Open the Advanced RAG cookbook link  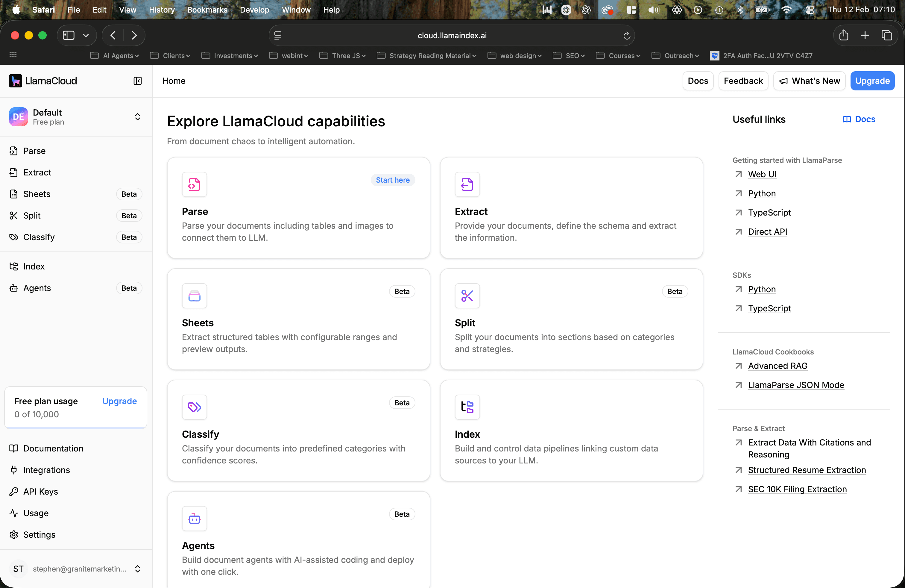(777, 366)
